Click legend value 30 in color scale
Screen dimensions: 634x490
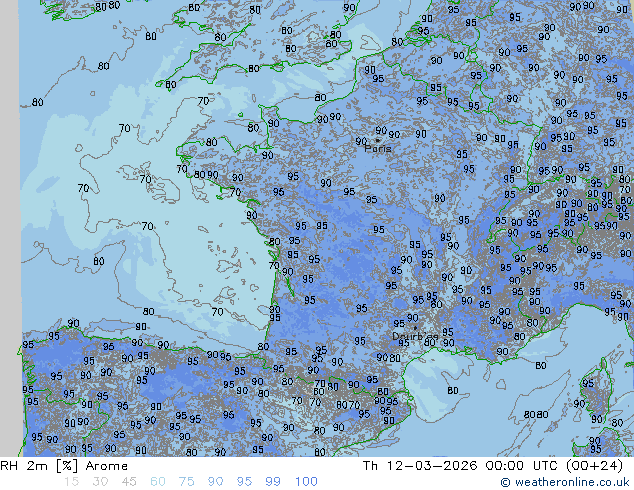pos(100,482)
